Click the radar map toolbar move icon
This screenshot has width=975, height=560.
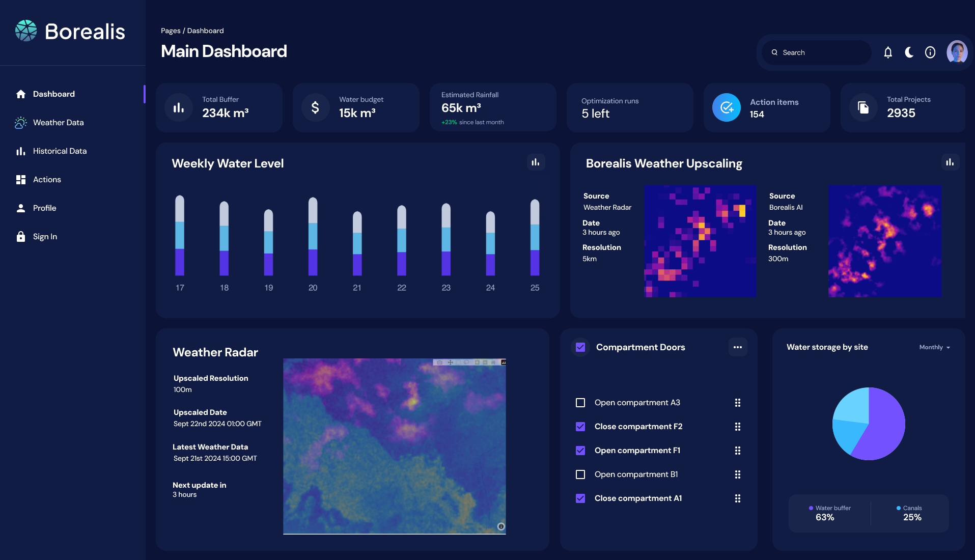click(x=450, y=362)
